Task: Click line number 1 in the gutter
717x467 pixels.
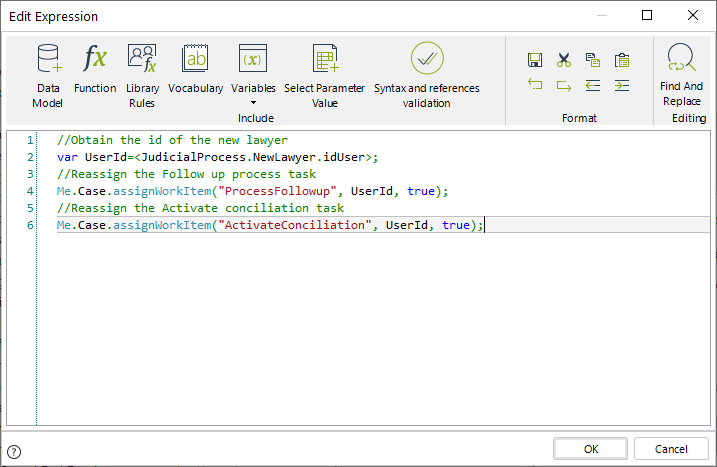Action: tap(30, 140)
